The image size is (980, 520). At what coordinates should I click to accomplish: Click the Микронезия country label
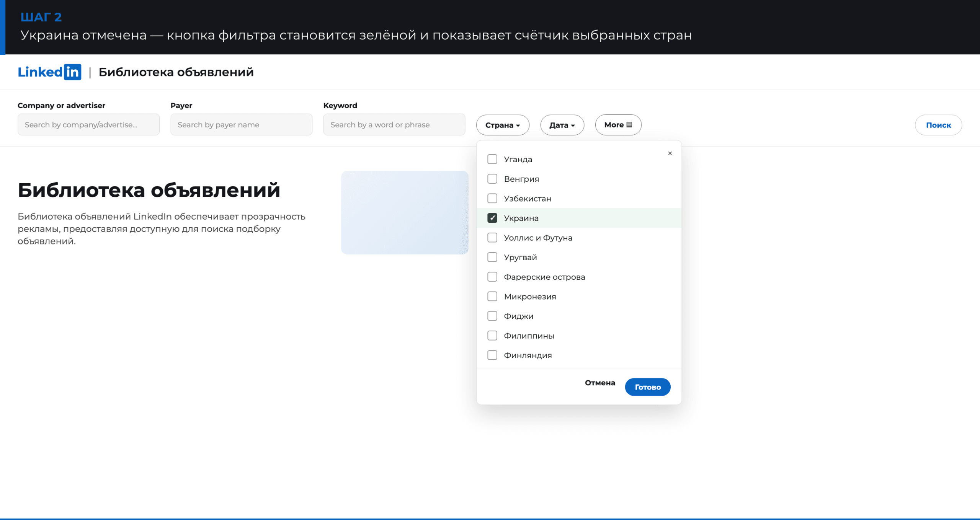click(530, 297)
